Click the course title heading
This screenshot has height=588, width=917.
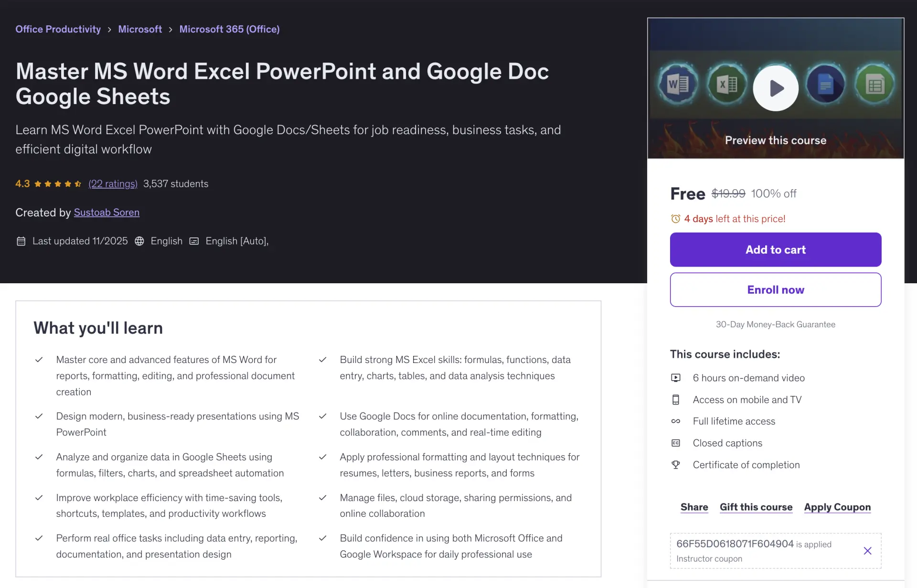tap(282, 84)
